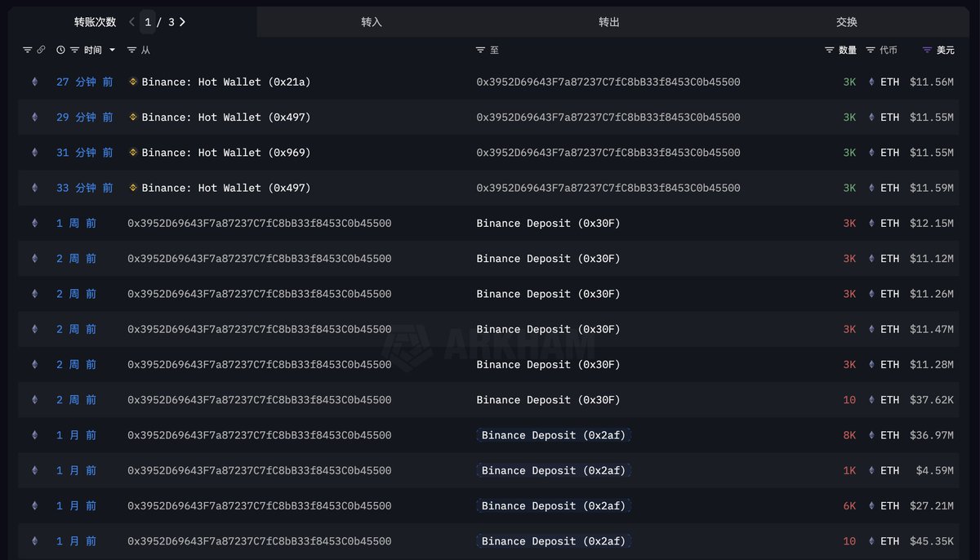This screenshot has height=560, width=980.
Task: Switch to the 转出 tab
Action: [x=609, y=22]
